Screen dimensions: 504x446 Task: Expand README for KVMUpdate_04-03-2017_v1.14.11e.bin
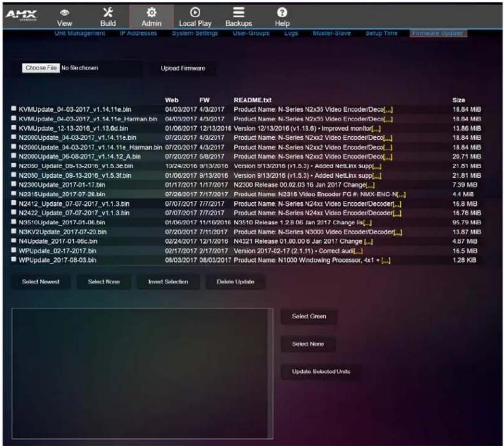[388, 110]
